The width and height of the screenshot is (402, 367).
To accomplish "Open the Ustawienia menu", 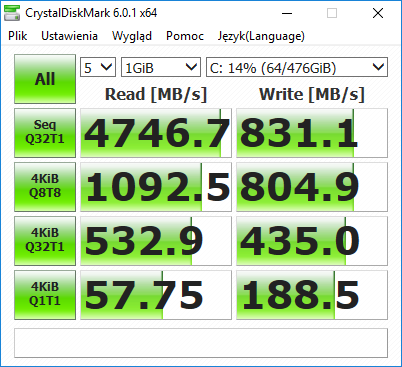I will tap(69, 36).
